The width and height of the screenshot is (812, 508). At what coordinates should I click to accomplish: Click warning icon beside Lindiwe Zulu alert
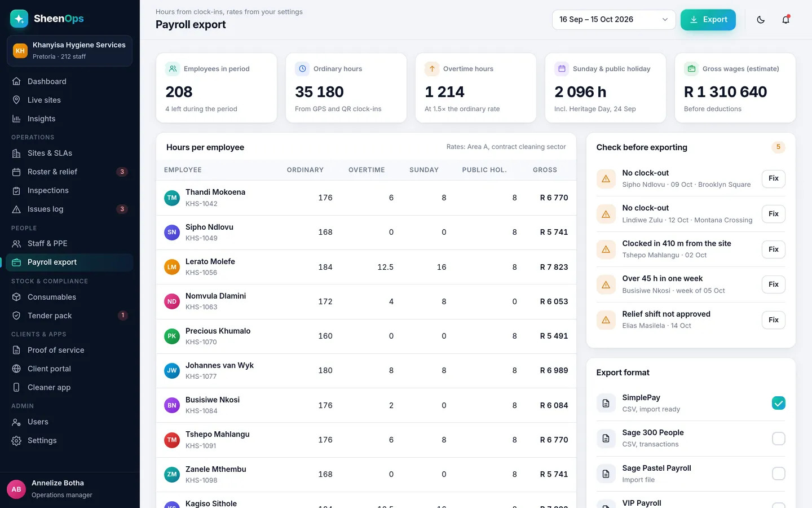coord(606,214)
